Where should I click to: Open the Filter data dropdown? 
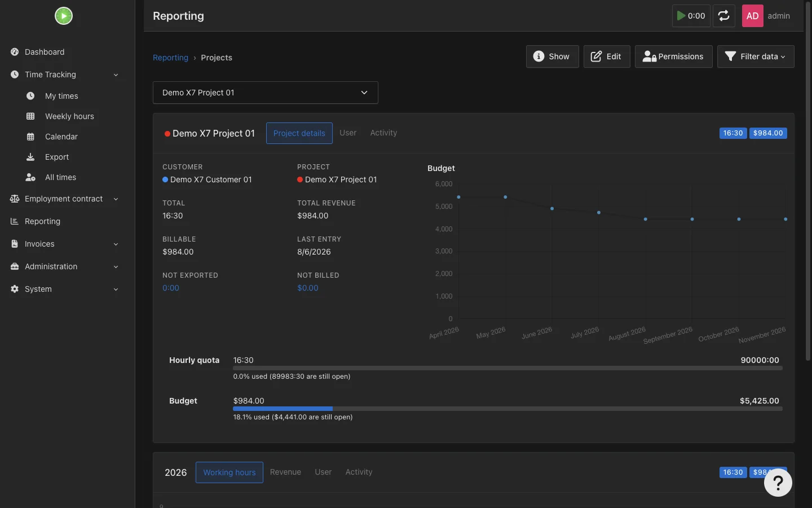point(756,56)
